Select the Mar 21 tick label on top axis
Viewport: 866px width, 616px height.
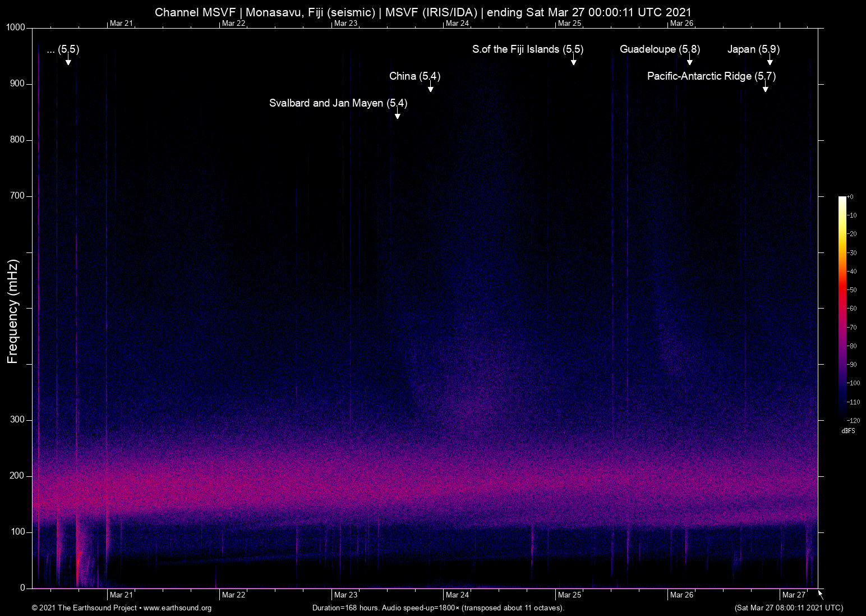(x=122, y=24)
